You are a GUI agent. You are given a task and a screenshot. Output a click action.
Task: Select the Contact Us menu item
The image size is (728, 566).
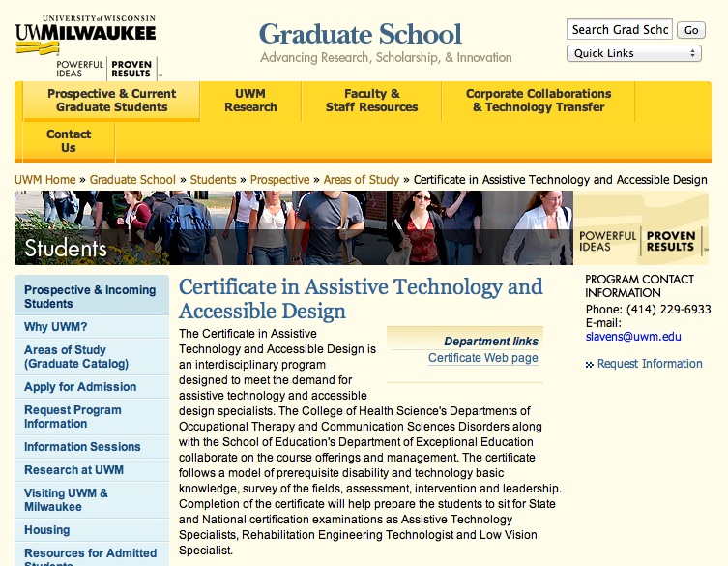(69, 141)
